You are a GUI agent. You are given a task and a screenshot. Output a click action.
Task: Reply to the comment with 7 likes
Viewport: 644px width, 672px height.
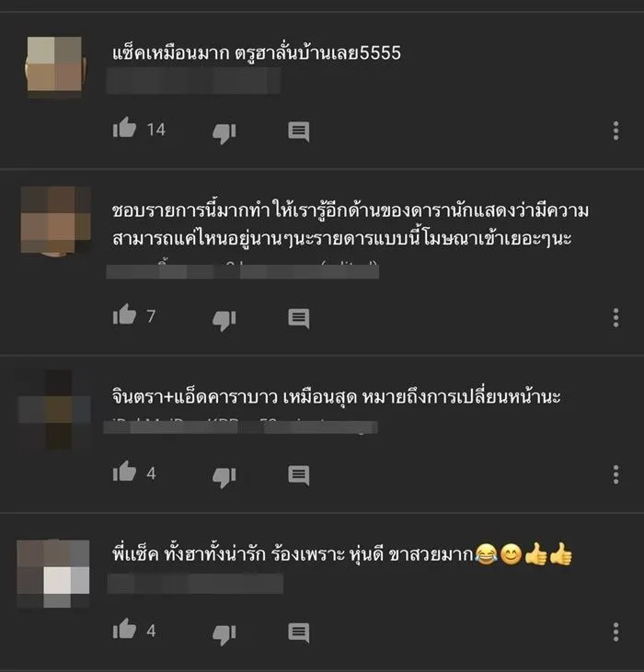299,318
